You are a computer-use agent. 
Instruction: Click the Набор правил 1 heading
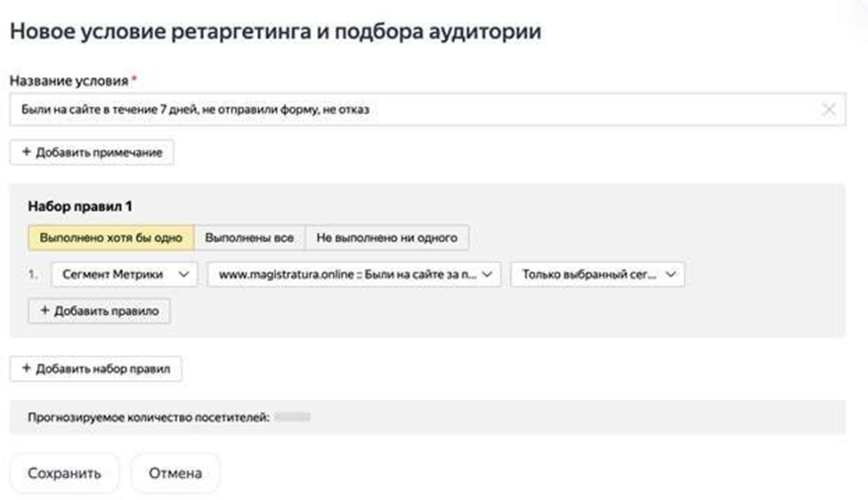tap(80, 206)
